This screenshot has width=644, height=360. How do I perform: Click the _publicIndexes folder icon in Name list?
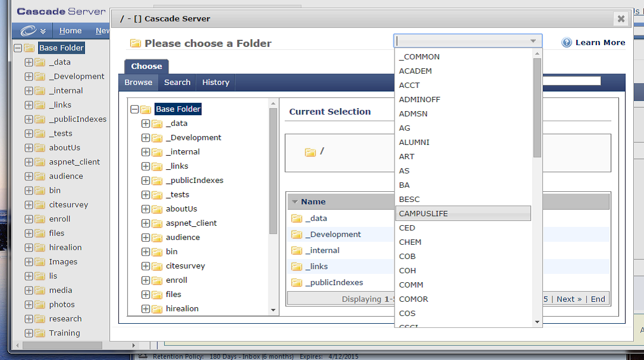(296, 282)
